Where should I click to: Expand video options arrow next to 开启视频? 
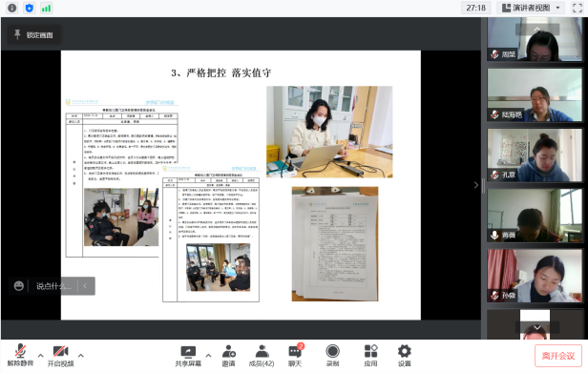[81, 355]
